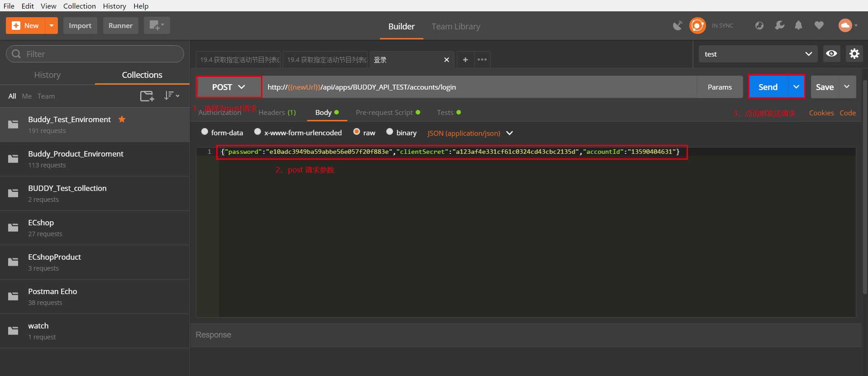
Task: Open the tab options ellipsis menu
Action: coord(482,60)
